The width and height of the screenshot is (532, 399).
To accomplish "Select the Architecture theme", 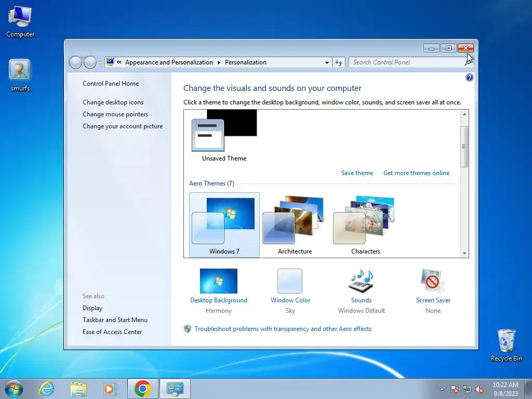I will pos(295,225).
